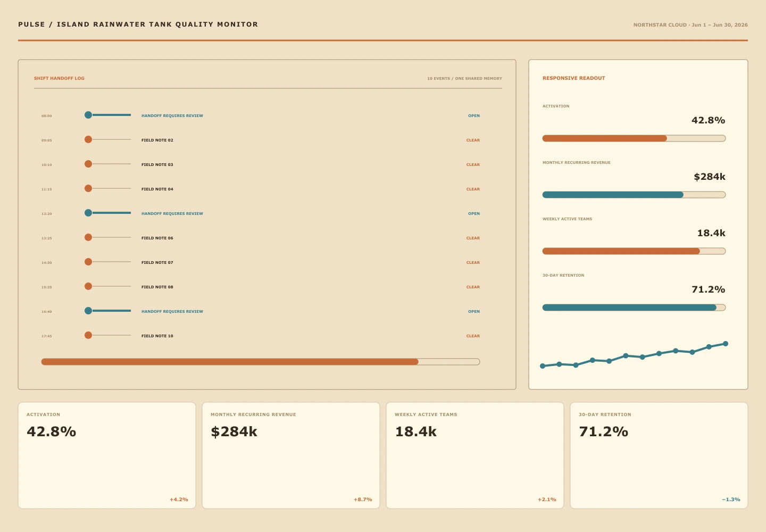Click the 'Pulse / Island Rainwater Tank Quality Monitor' title
This screenshot has height=532, width=766.
138,24
